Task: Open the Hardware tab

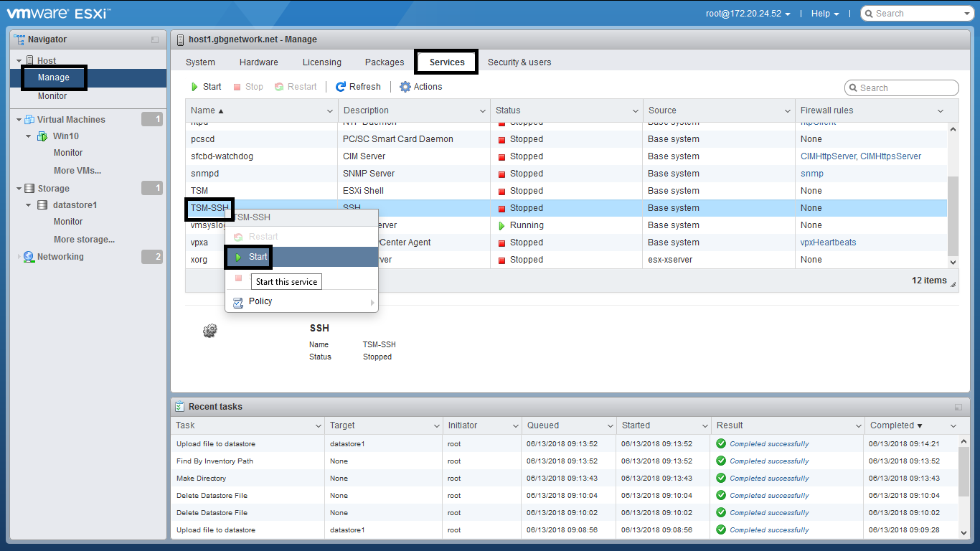Action: point(258,62)
